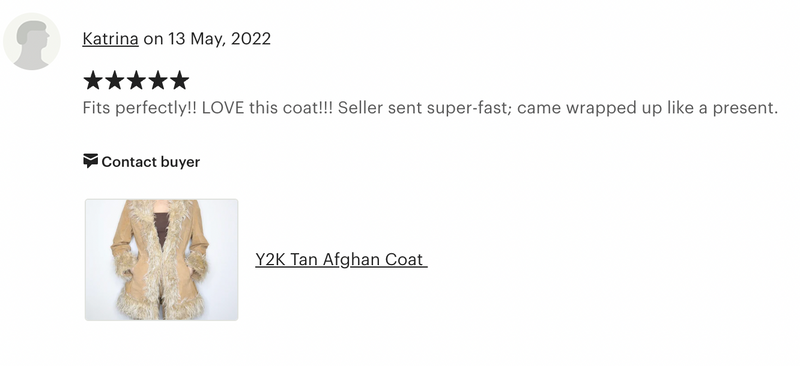Click the Contact buyer text label
800x366 pixels.
pyautogui.click(x=151, y=162)
